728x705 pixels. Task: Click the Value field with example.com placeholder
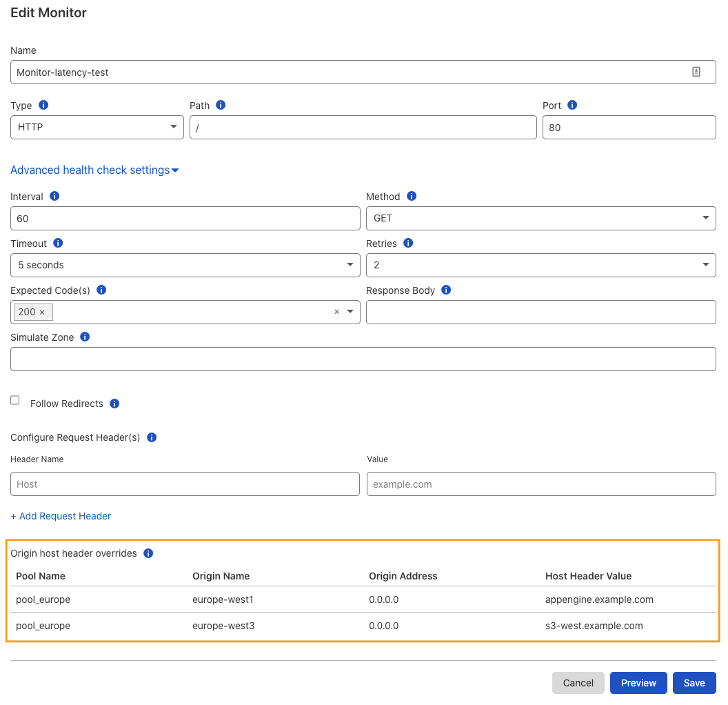541,484
